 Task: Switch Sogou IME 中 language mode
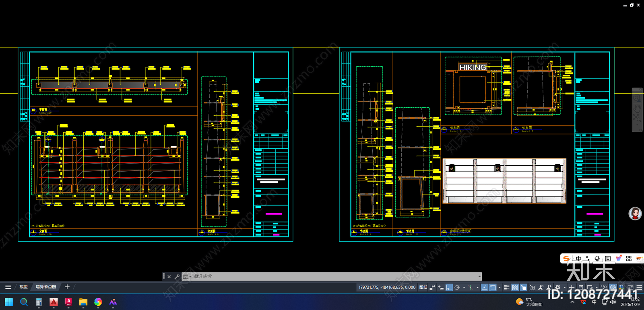579,259
